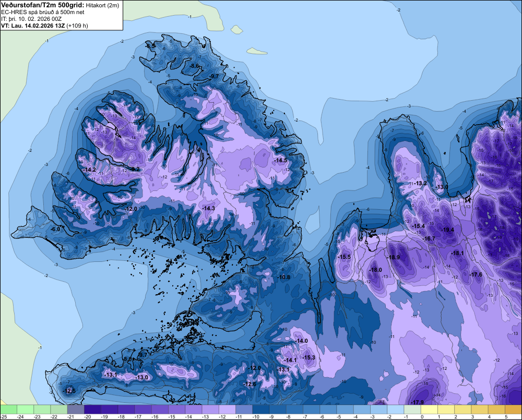Click the -17.6 temperature value on the map
Viewport: 522px width, 420px height.
476,274
